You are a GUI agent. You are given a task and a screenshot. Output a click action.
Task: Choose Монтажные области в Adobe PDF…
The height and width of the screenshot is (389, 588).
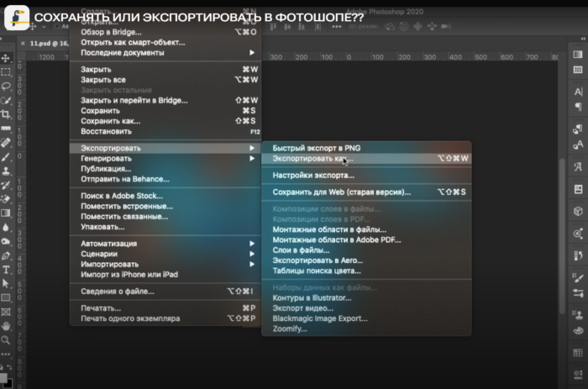tap(366, 239)
